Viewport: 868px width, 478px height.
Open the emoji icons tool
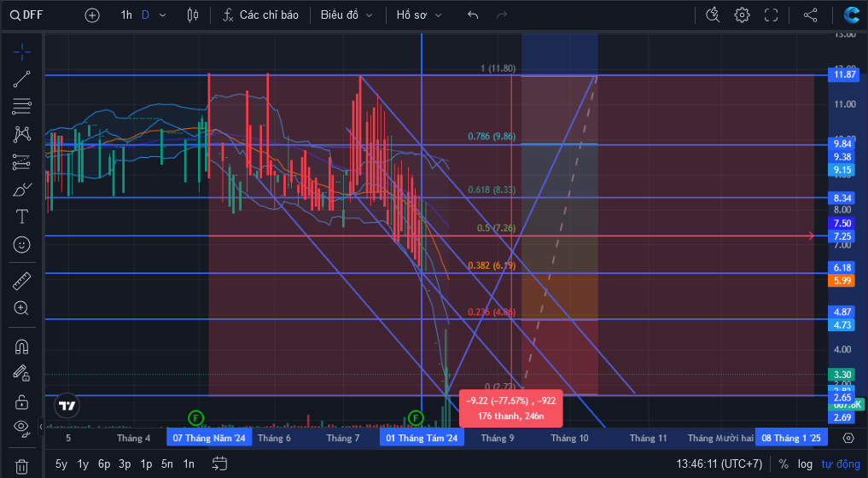point(21,244)
